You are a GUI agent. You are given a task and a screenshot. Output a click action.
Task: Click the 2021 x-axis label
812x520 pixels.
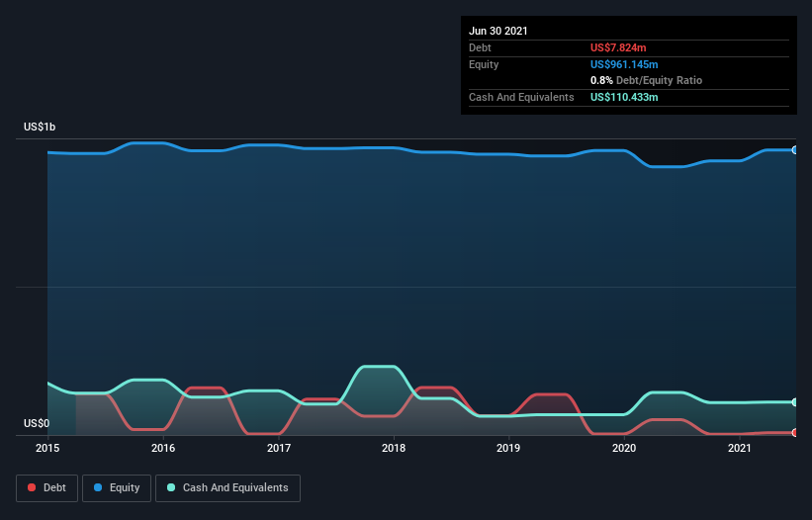[x=740, y=448]
